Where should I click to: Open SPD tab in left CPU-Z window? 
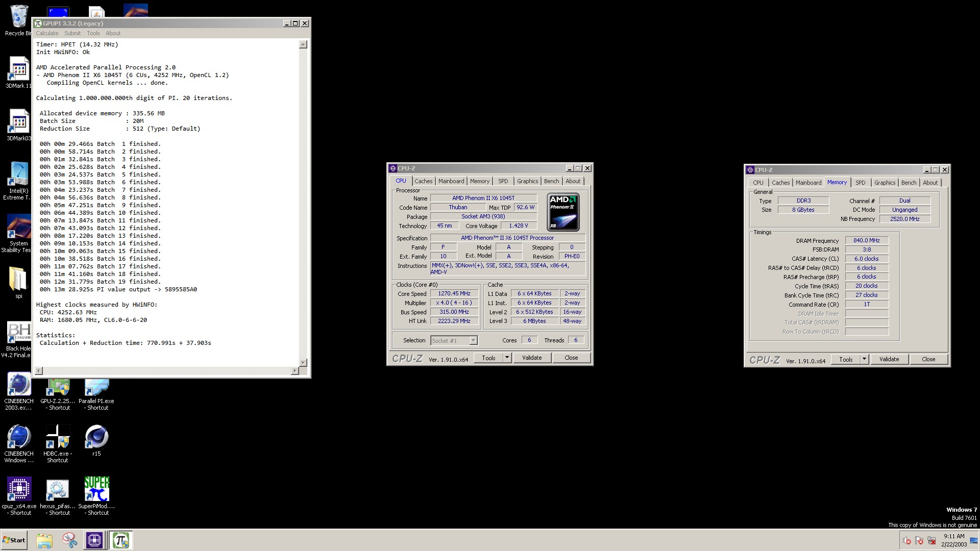pos(503,181)
